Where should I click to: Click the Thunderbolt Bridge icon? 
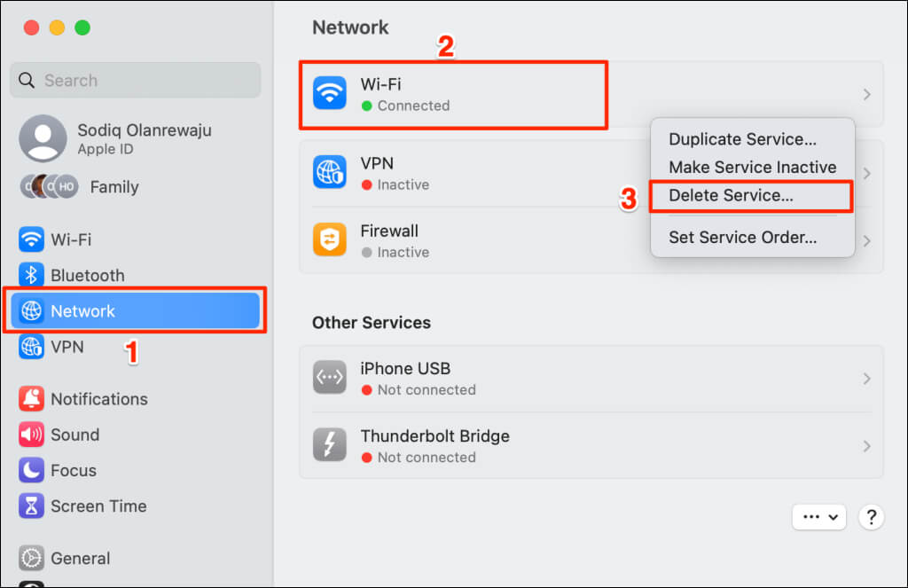coord(330,445)
